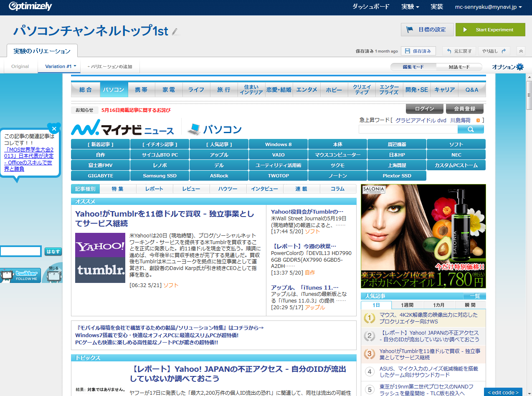Select the Q&A site navigation tab
This screenshot has width=532, height=396.
point(472,90)
